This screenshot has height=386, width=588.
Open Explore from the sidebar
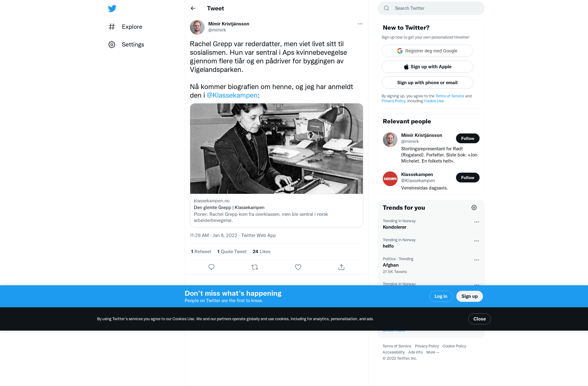(125, 27)
